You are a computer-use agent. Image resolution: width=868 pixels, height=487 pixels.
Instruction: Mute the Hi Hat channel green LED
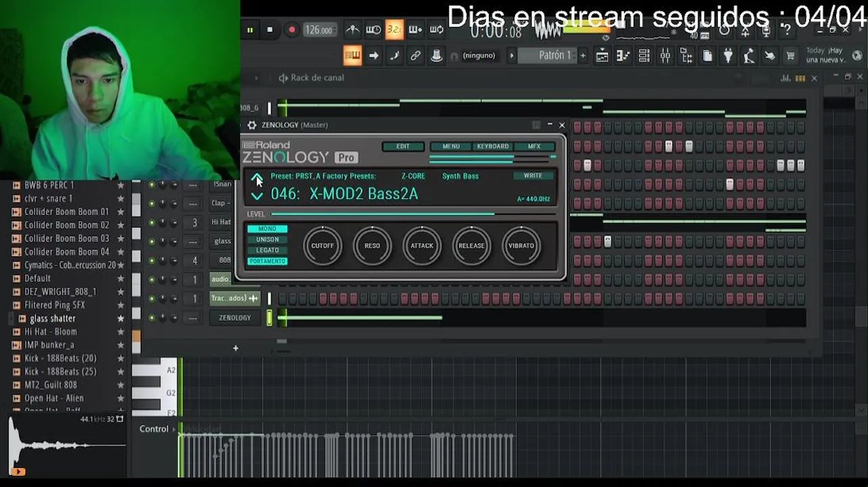tap(151, 223)
